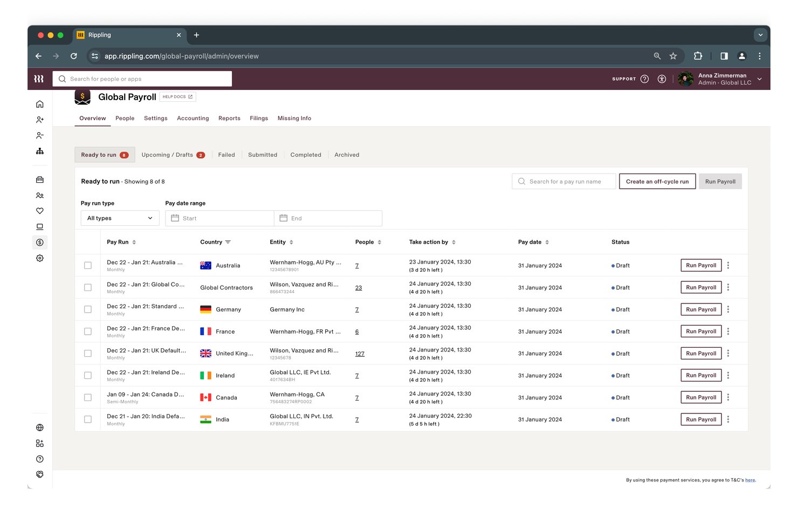Image resolution: width=798 pixels, height=532 pixels.
Task: Open the Help Docs link
Action: point(178,97)
